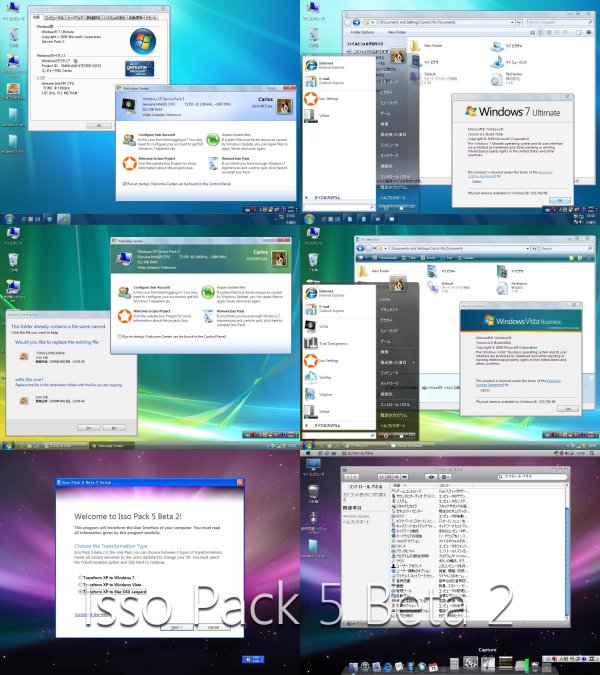Image resolution: width=600 pixels, height=675 pixels.
Task: Open マイ ミュージック music folder in Windows 7 Explorer
Action: [x=497, y=63]
